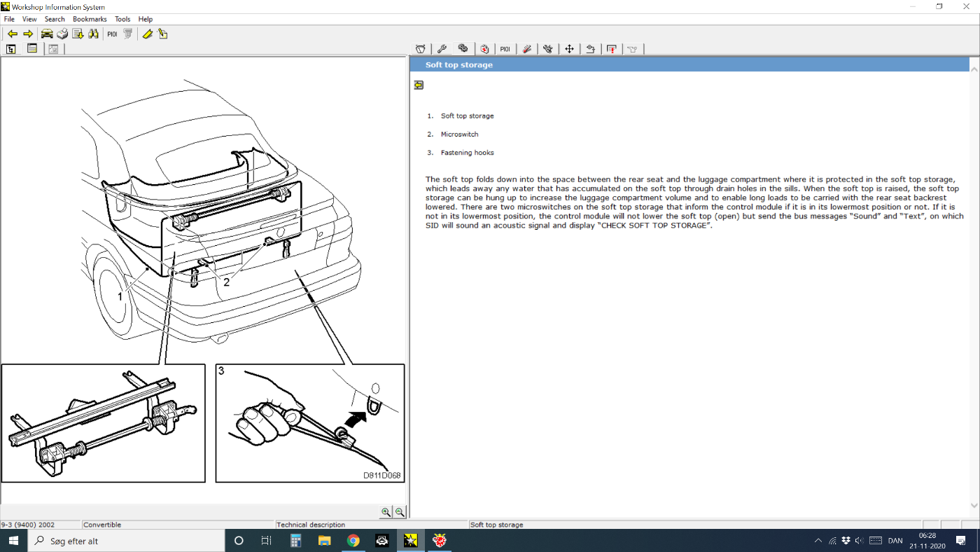Open Task View on the taskbar

click(x=266, y=541)
